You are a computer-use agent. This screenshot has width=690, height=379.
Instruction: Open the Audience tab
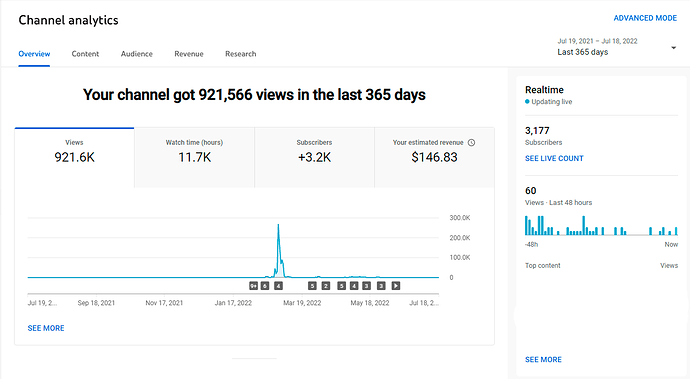pos(137,54)
